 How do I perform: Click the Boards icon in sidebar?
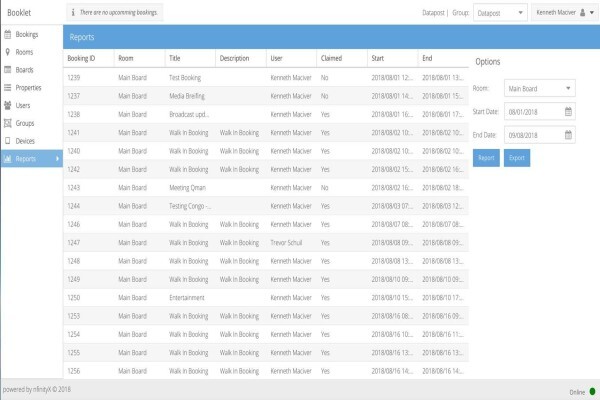[x=8, y=70]
